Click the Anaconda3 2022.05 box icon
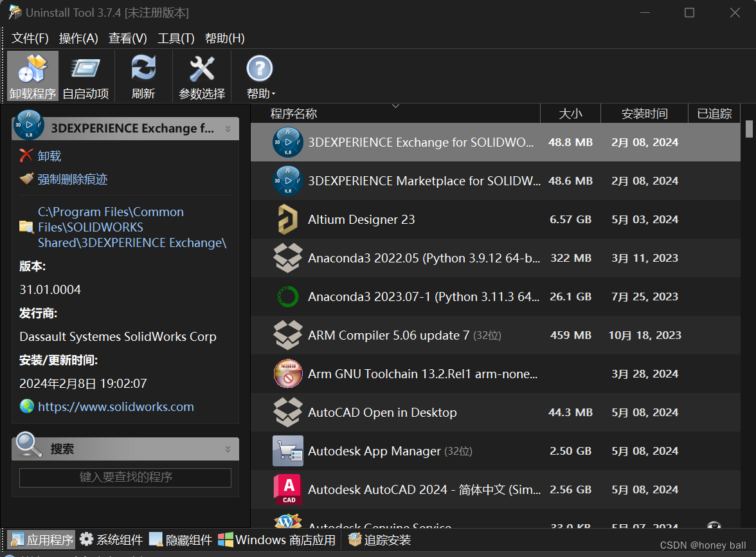This screenshot has height=557, width=756. tap(288, 257)
